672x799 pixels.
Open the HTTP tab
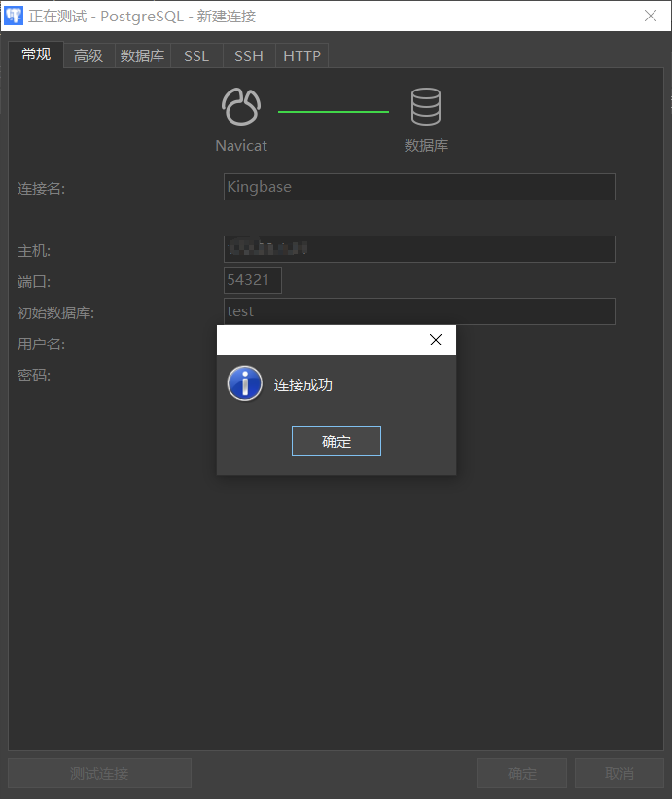pos(301,55)
